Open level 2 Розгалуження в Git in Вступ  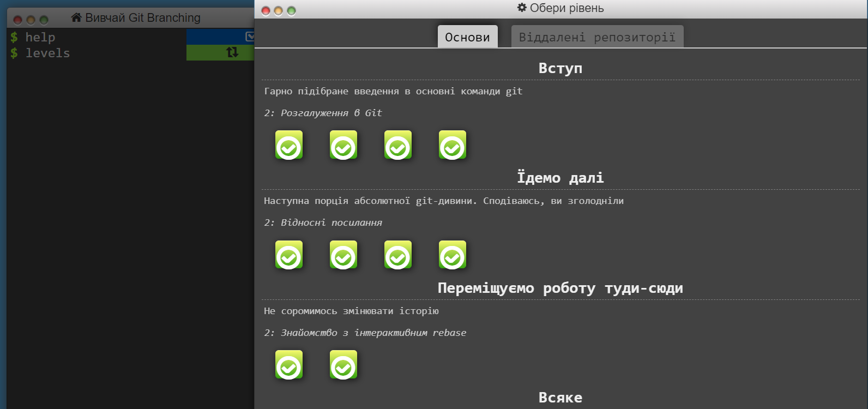pyautogui.click(x=343, y=145)
